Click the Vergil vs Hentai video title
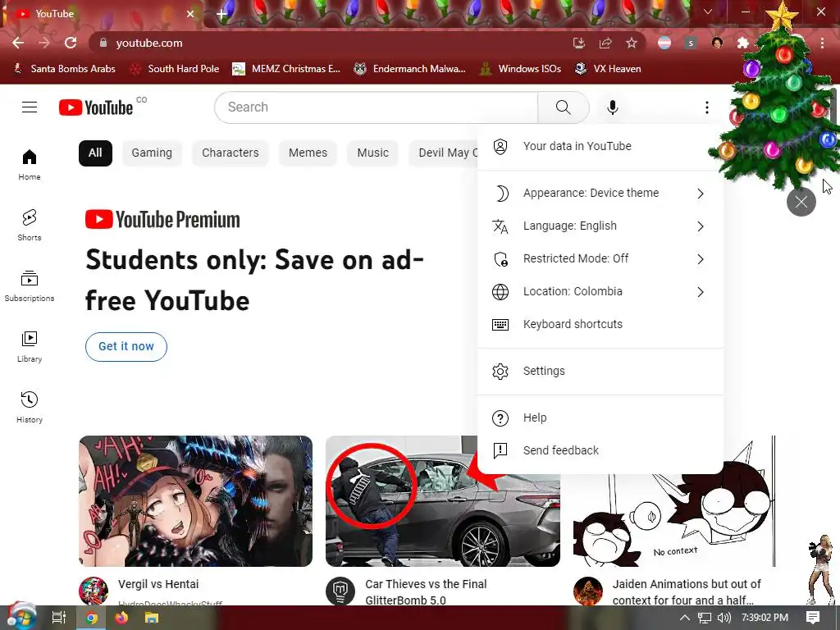This screenshot has width=840, height=630. click(x=158, y=584)
